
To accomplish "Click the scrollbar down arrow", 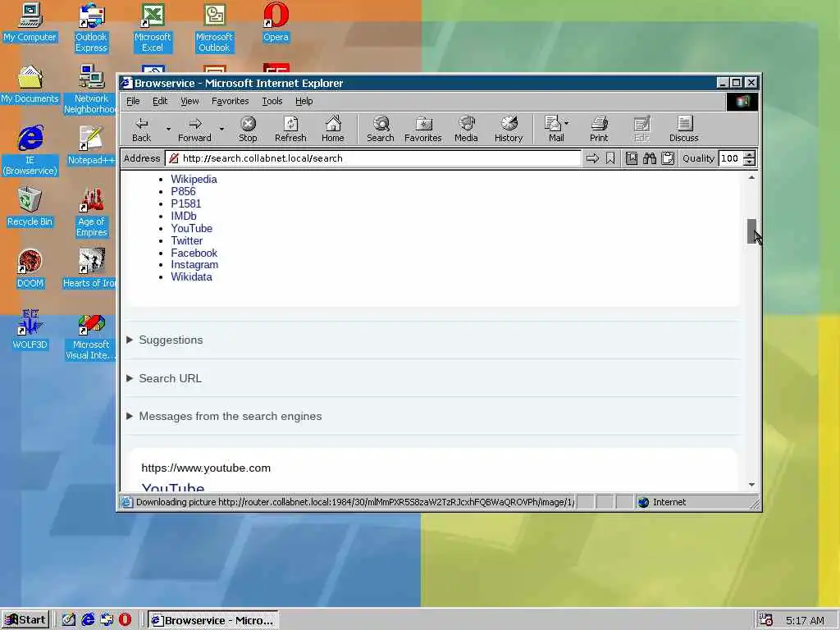I will coord(751,485).
